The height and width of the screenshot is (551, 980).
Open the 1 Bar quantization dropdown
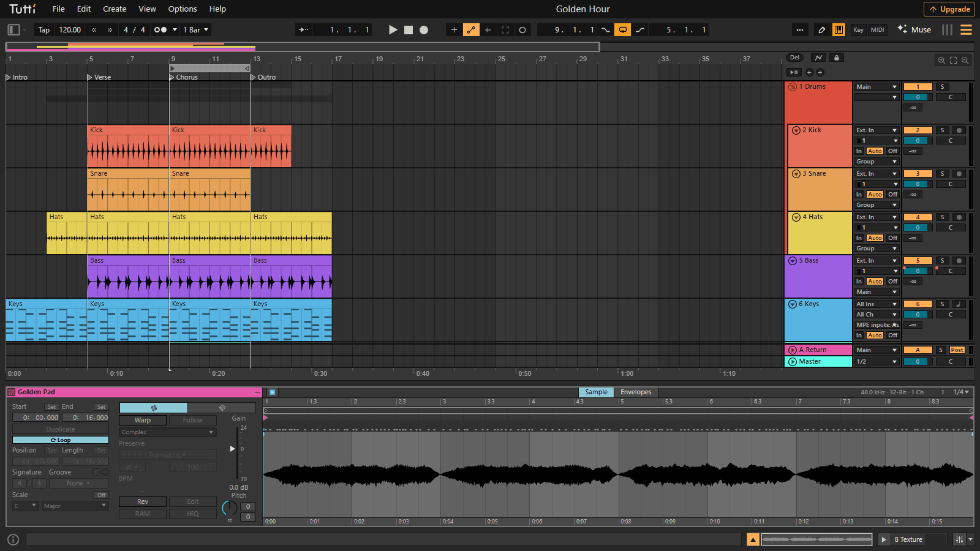pyautogui.click(x=196, y=29)
